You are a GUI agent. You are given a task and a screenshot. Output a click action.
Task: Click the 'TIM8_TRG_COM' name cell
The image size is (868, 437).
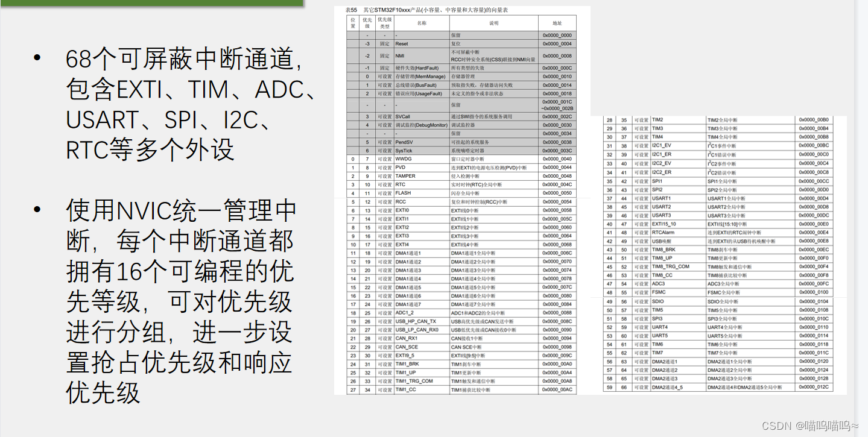679,266
